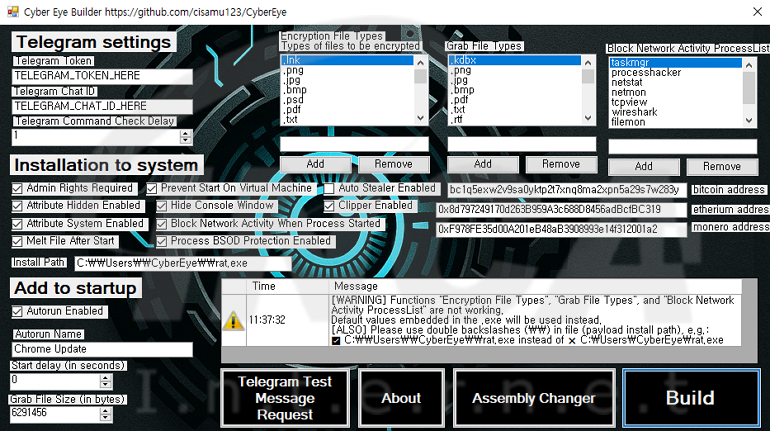The width and height of the screenshot is (770, 431).
Task: Increase Grab File Size with up arrow
Action: (106, 411)
